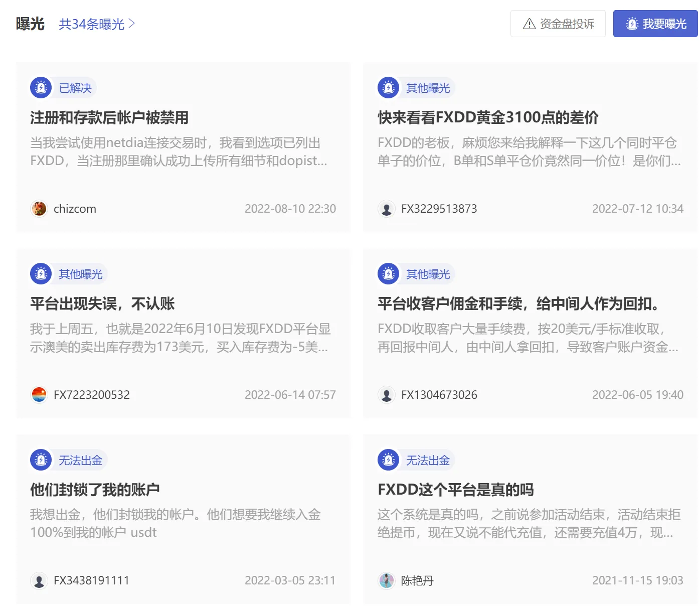
Task: Click the avatar of FX3438191111
Action: coord(39,580)
